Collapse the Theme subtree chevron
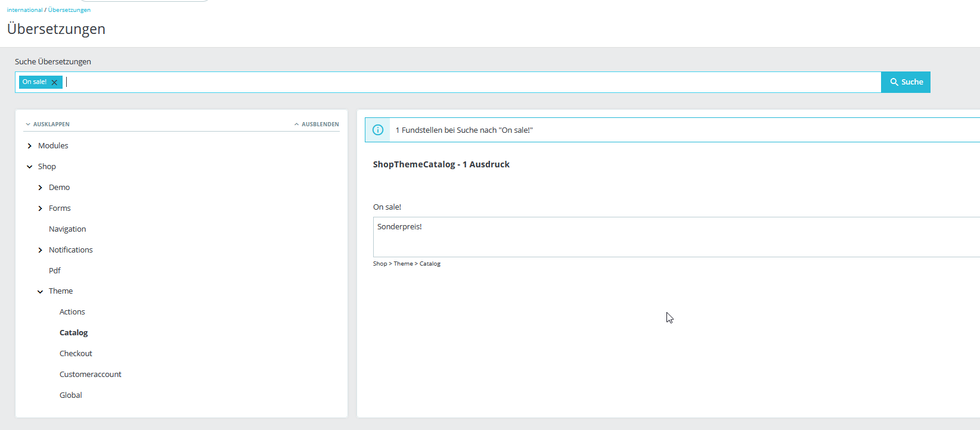Viewport: 980px width, 430px height. (x=41, y=291)
